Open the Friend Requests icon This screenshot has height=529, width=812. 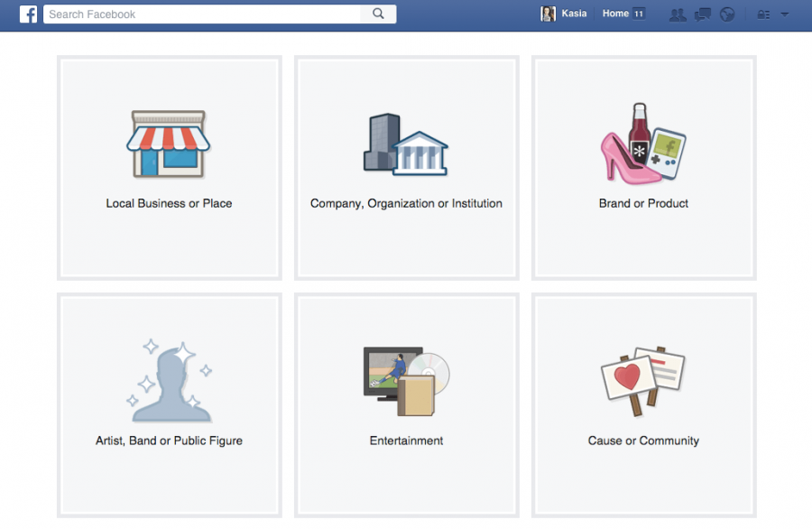tap(678, 14)
